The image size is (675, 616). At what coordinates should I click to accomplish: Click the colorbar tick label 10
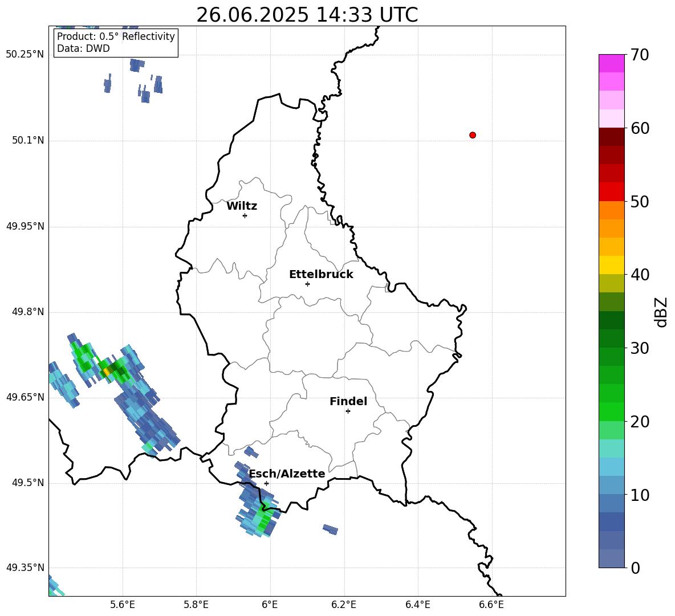[x=640, y=495]
